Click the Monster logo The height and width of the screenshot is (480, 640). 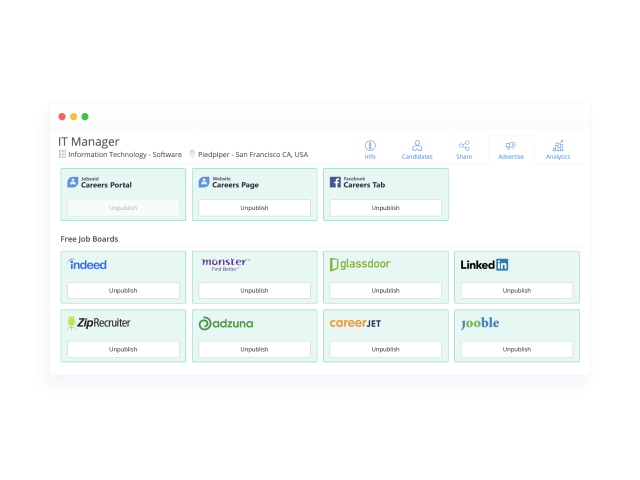coord(225,264)
